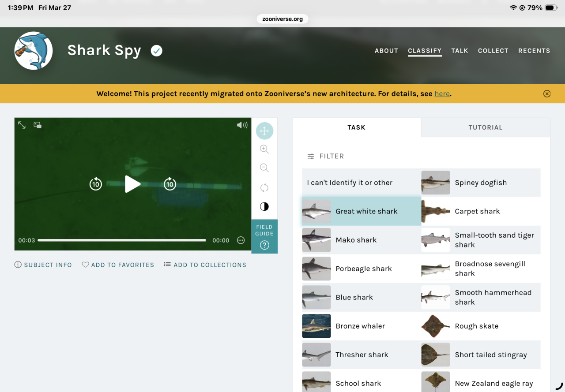This screenshot has height=392, width=565.
Task: Pick Blue shark from the list
Action: tap(362, 297)
